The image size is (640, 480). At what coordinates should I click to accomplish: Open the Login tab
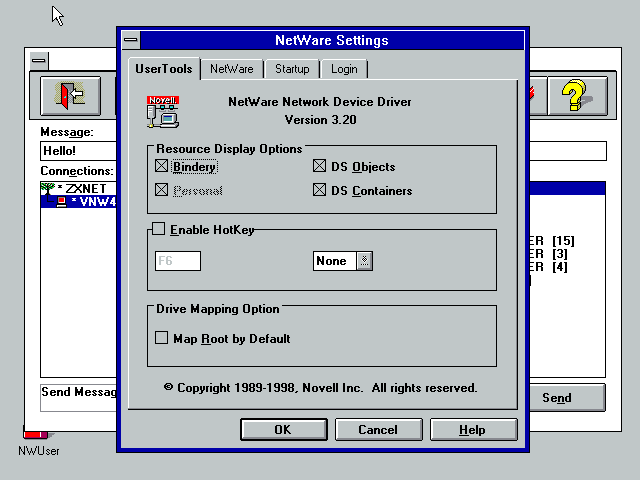(x=344, y=69)
